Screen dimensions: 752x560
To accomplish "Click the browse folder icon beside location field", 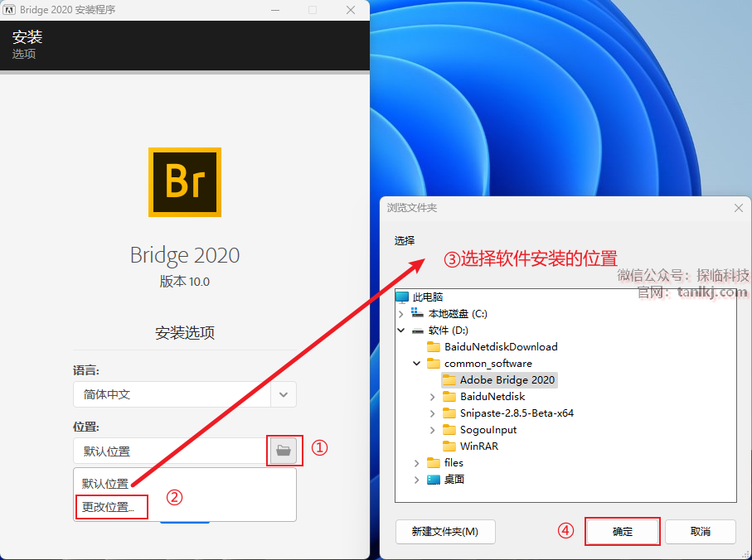I will 284,451.
